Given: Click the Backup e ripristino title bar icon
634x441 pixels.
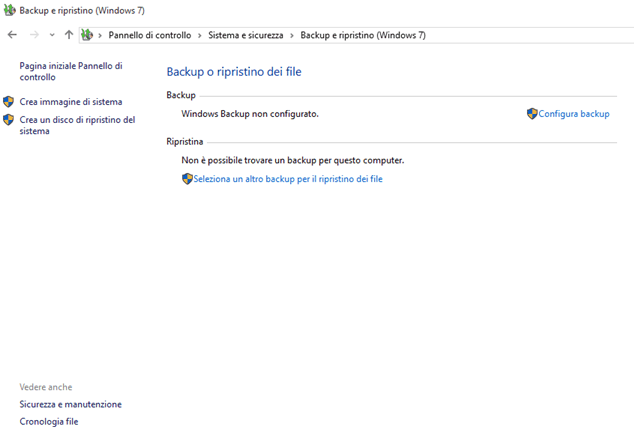Looking at the screenshot, I should point(9,10).
